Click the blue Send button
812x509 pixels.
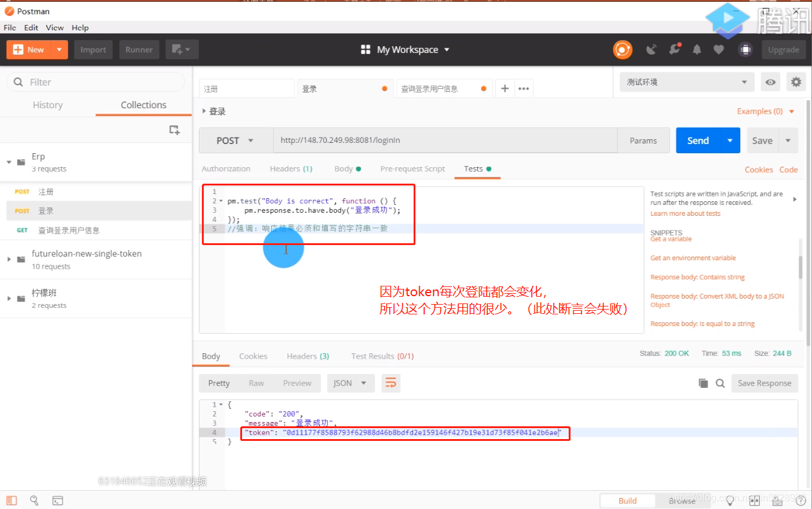tap(698, 140)
